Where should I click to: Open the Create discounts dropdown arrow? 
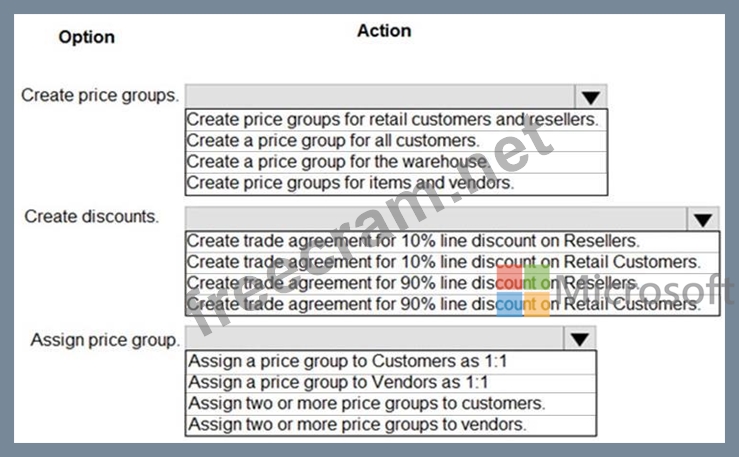click(703, 220)
